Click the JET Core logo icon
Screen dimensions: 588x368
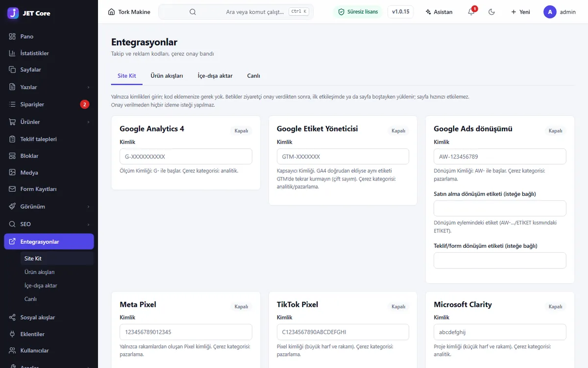[x=13, y=13]
